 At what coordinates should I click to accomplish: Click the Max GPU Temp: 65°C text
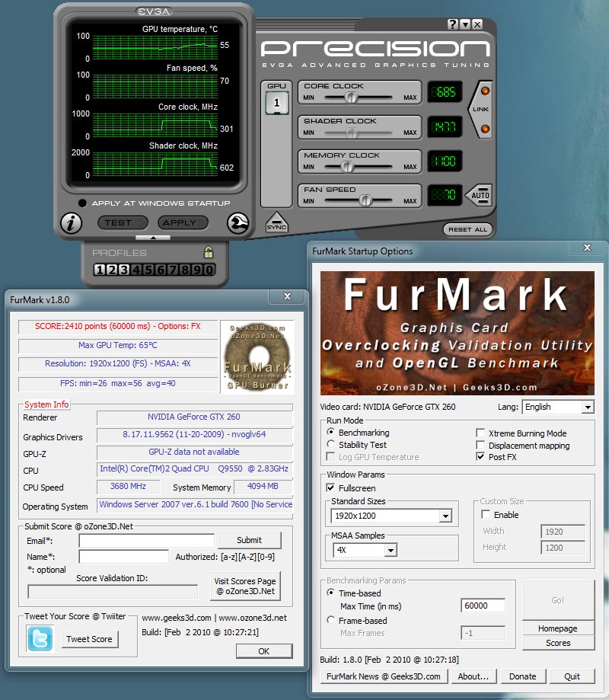point(118,345)
